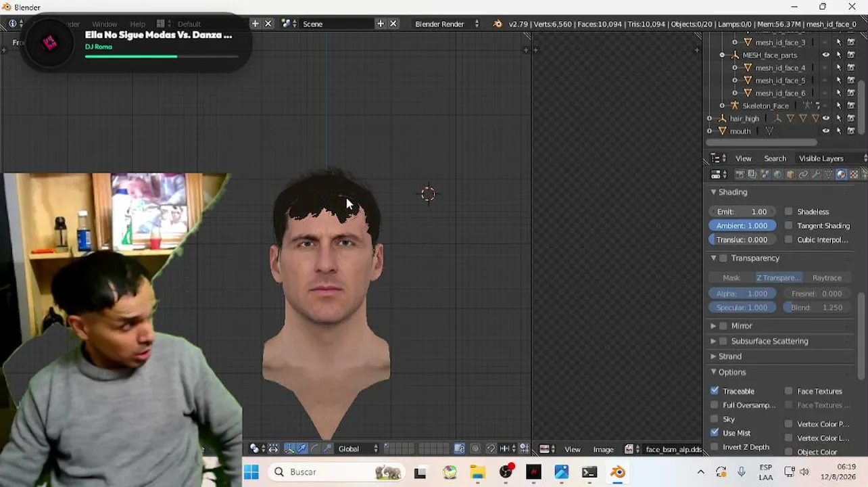The width and height of the screenshot is (868, 487).
Task: Open the Global transform orientation dropdown
Action: 358,448
